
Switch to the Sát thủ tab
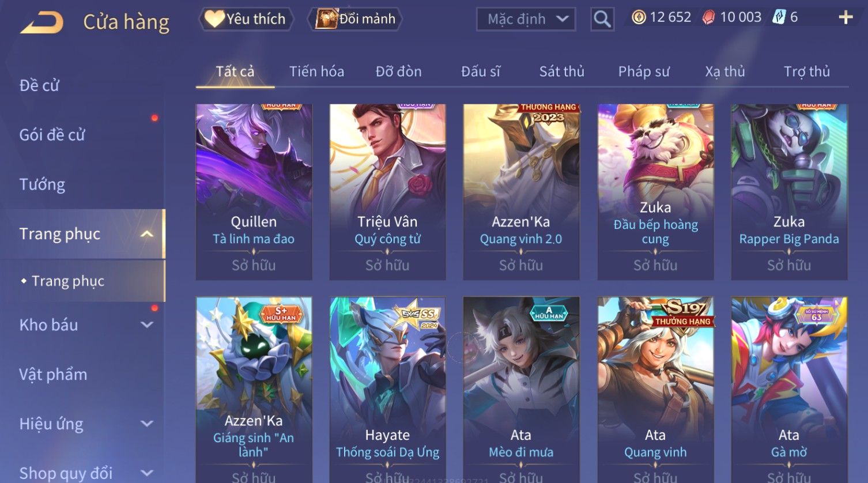click(x=561, y=71)
